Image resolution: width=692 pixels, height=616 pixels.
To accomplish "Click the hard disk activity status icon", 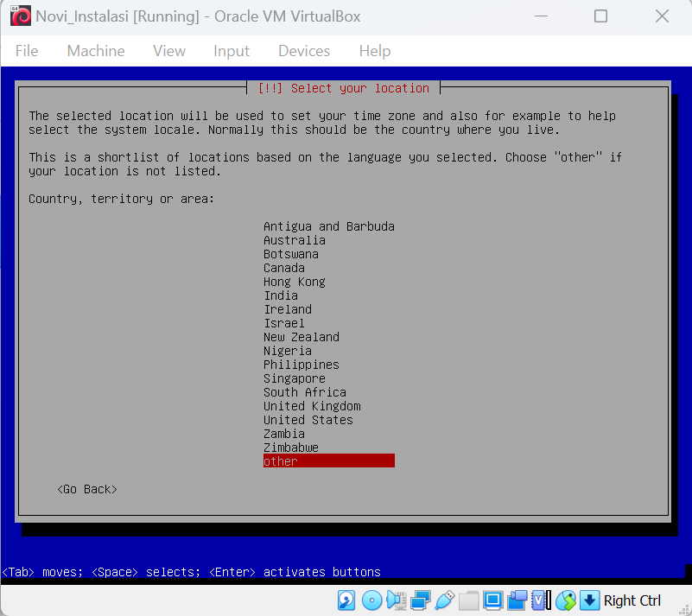I will click(346, 600).
